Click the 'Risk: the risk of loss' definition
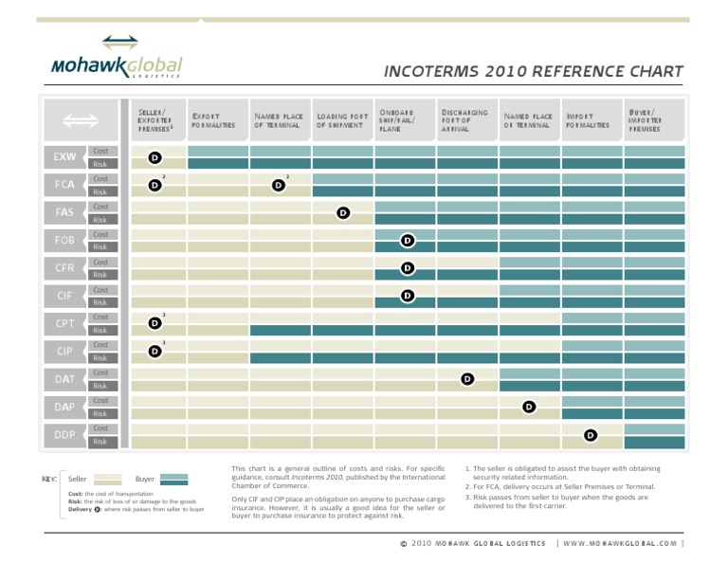The height and width of the screenshot is (563, 728). click(132, 501)
